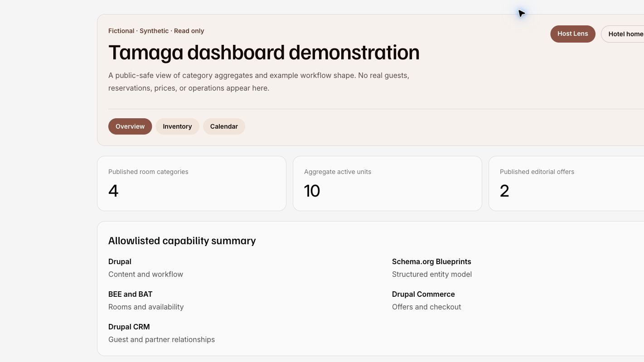
Task: Click 'Offers and checkout' description
Action: (x=426, y=307)
